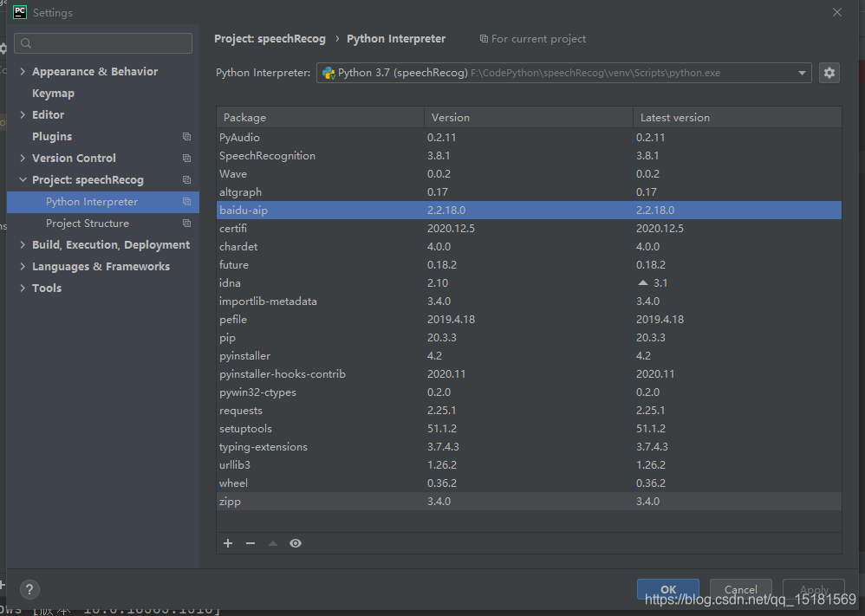Click the Cancel button

click(740, 589)
